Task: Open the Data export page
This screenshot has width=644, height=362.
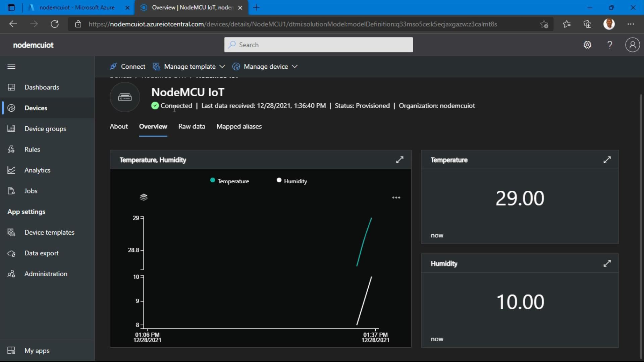Action: [42, 253]
